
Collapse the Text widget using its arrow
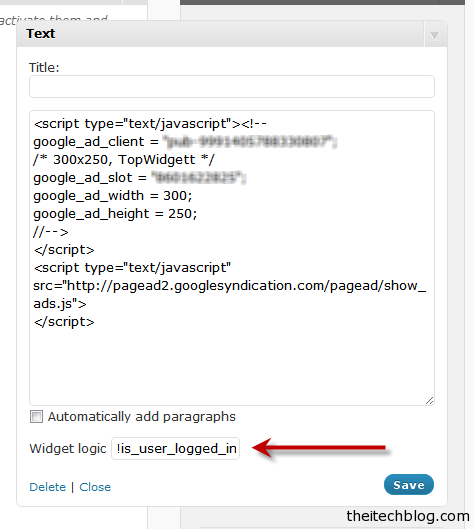(x=435, y=35)
